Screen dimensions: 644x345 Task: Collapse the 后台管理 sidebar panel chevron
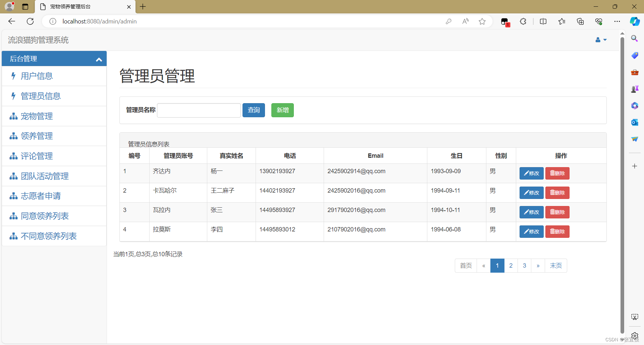point(99,60)
